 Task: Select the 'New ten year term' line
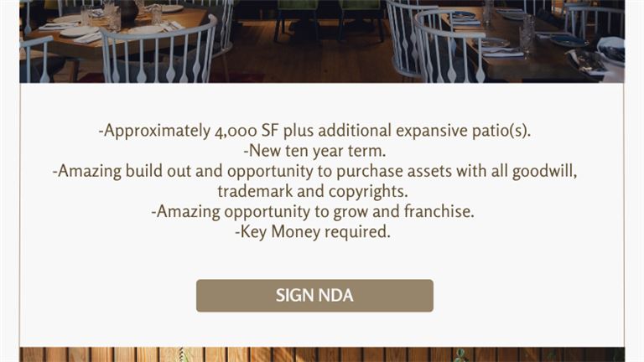point(314,151)
